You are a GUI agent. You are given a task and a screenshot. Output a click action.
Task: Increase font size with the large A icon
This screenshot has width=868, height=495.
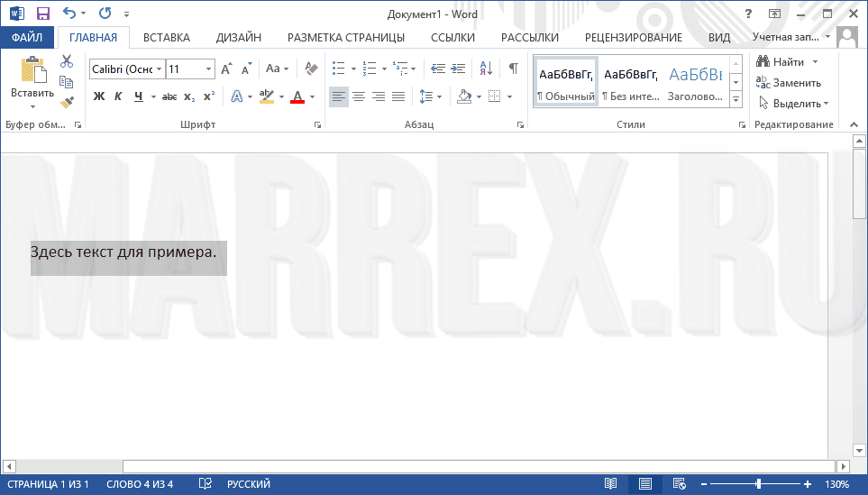pos(226,69)
